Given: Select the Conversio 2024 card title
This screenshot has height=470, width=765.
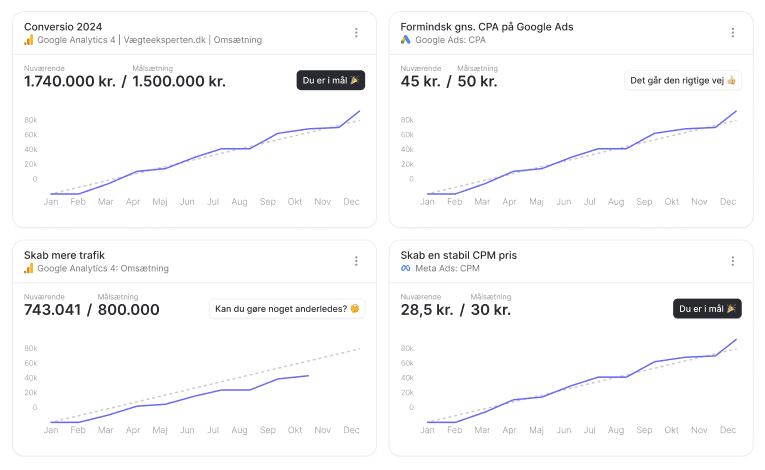Looking at the screenshot, I should tap(63, 26).
